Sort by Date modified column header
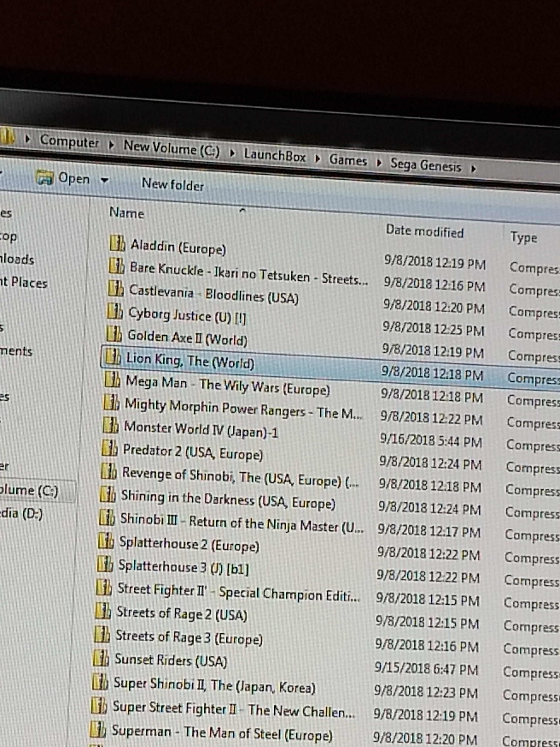560x747 pixels. click(425, 232)
